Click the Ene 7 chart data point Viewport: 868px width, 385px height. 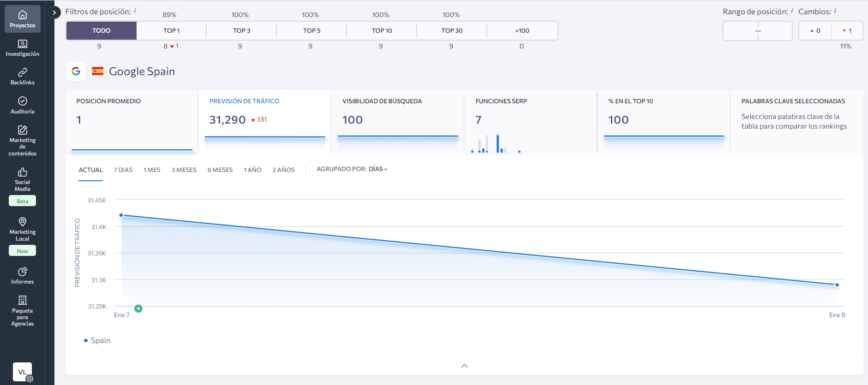pyautogui.click(x=121, y=215)
